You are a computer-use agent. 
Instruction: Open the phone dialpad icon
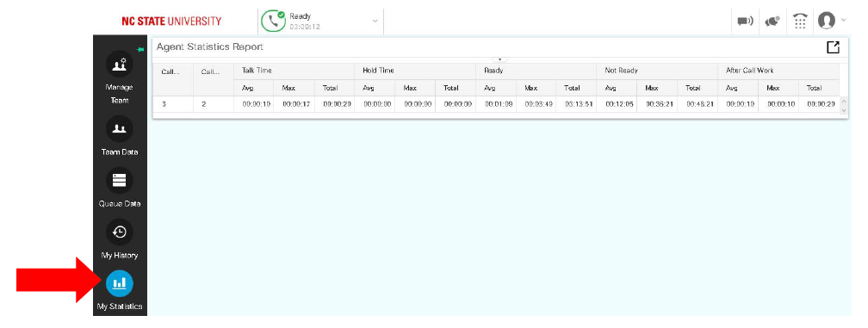(799, 22)
